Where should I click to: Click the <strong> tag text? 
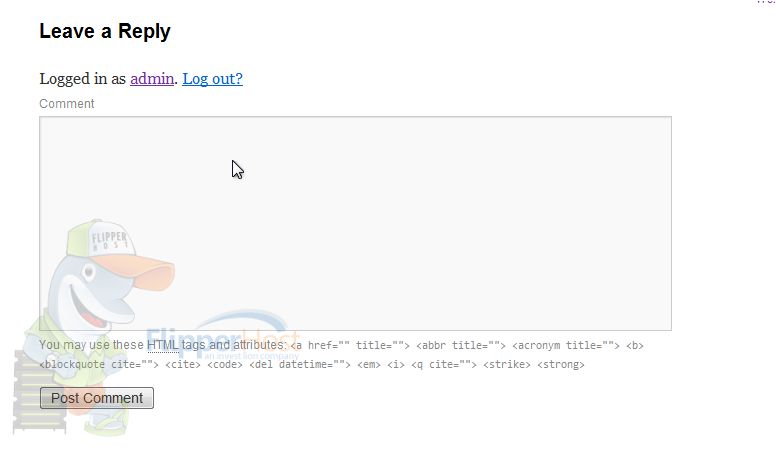(x=561, y=364)
